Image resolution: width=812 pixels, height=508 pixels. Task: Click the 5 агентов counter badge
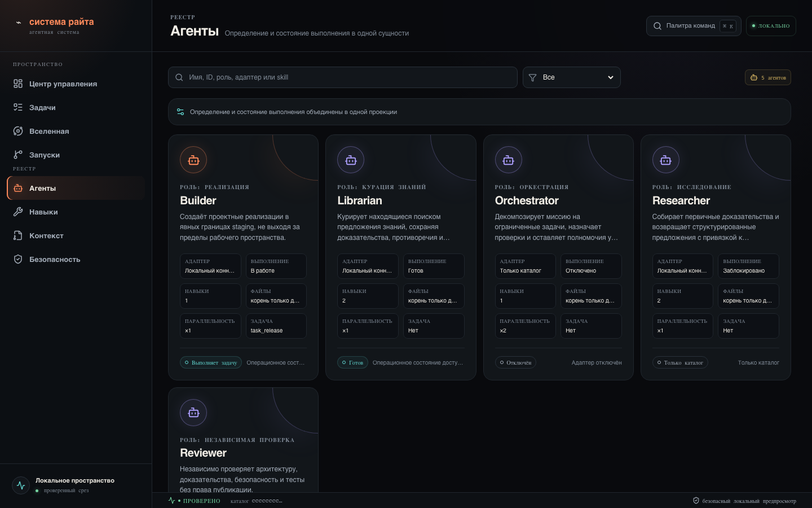click(x=768, y=77)
